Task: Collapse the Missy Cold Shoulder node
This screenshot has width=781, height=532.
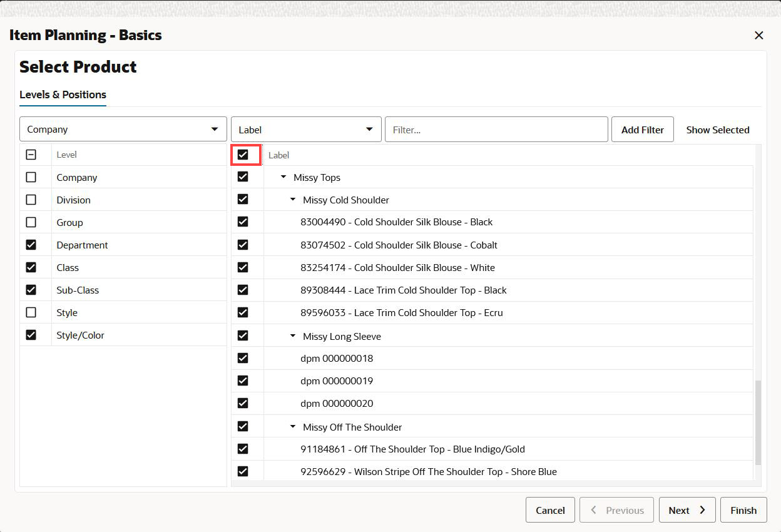Action: (x=293, y=200)
